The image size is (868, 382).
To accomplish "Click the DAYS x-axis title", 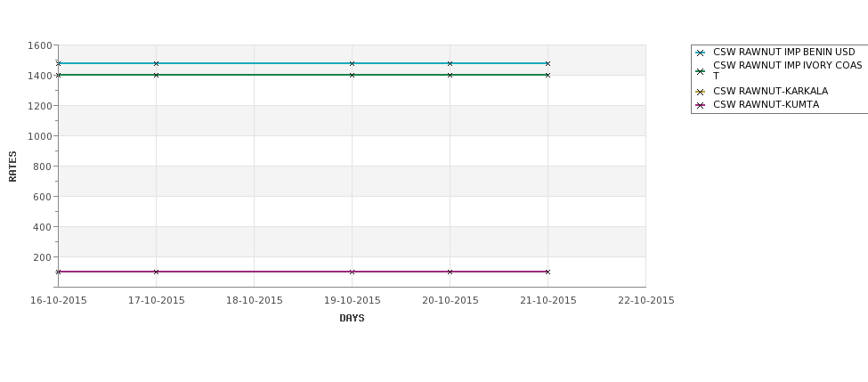I will pyautogui.click(x=352, y=319).
